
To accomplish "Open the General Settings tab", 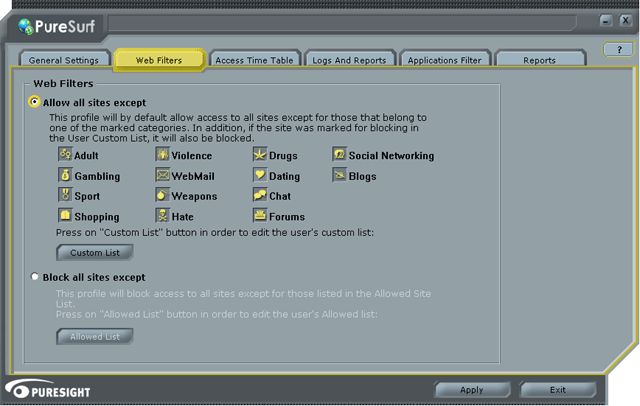I will [64, 60].
